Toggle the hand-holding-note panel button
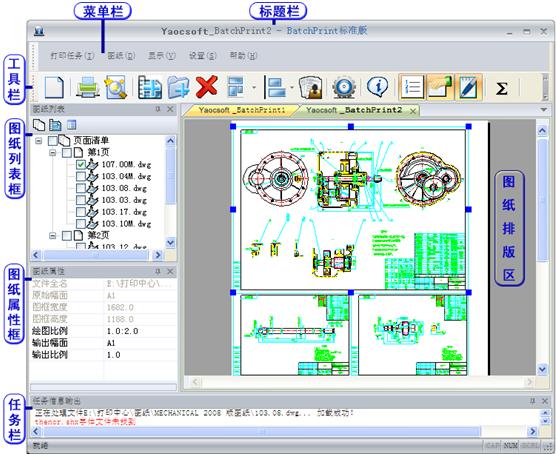Screen dimensions: 556x455 [440, 87]
